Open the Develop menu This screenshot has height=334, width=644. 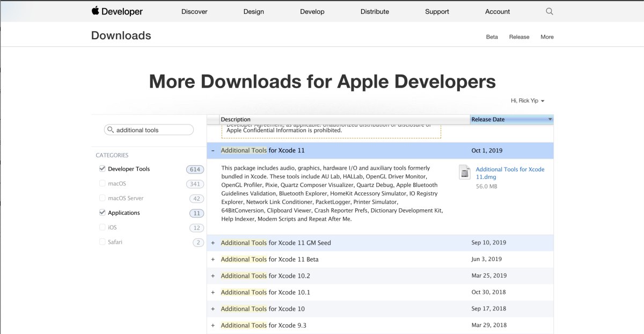[312, 11]
